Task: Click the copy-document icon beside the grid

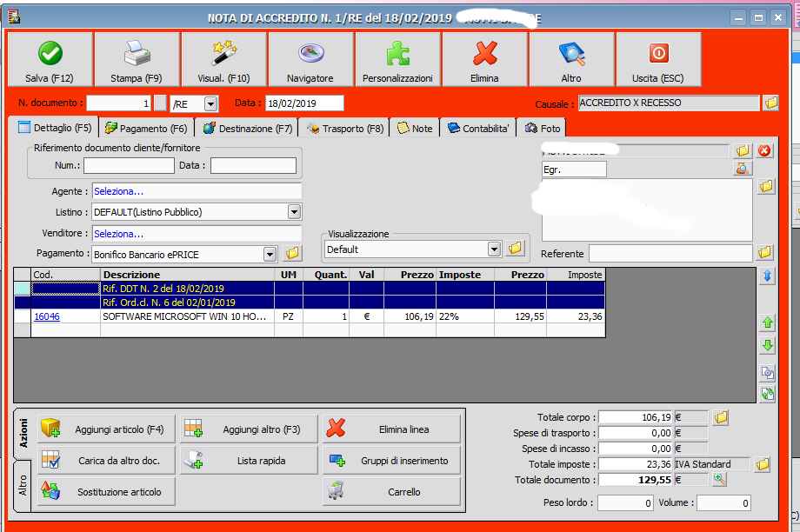Action: pyautogui.click(x=767, y=373)
